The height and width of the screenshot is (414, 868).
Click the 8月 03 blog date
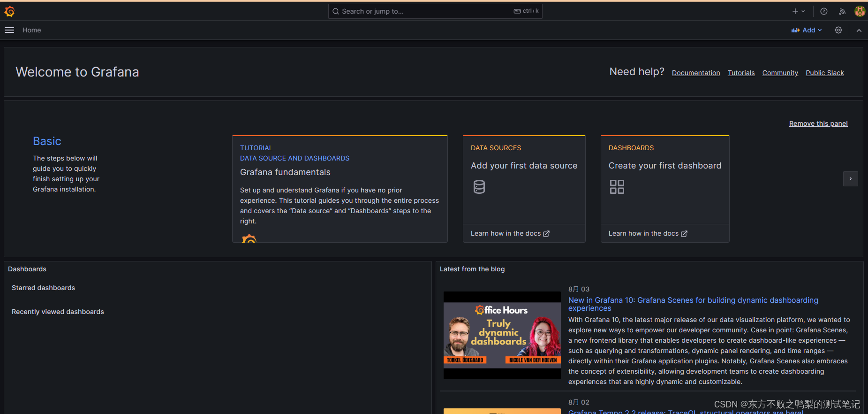(579, 289)
